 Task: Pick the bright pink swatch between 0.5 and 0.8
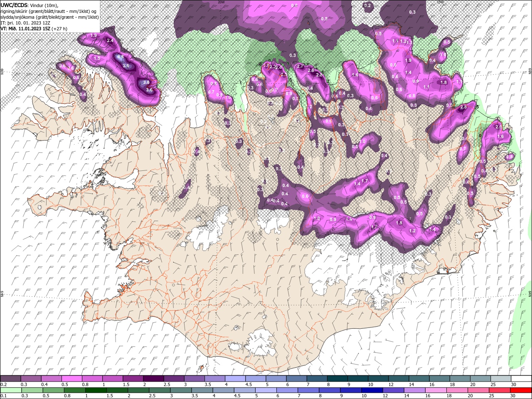coord(71,379)
